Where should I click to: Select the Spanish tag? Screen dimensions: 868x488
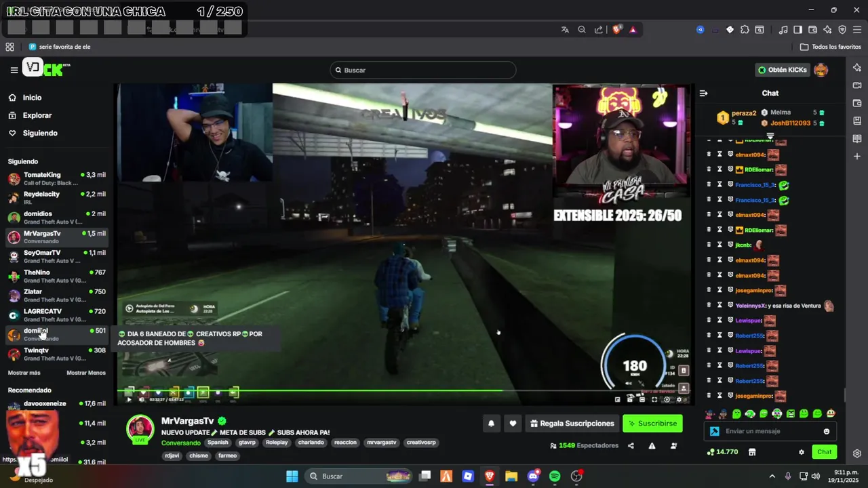[218, 443]
